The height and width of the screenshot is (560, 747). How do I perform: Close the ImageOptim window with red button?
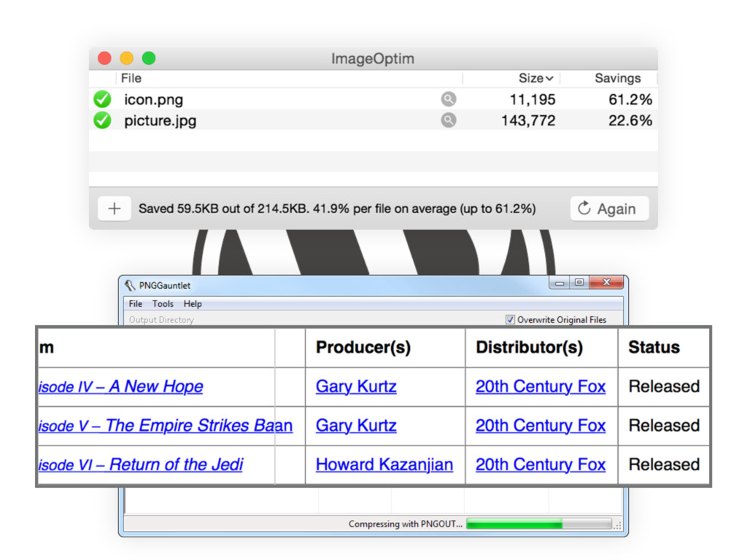(x=104, y=58)
